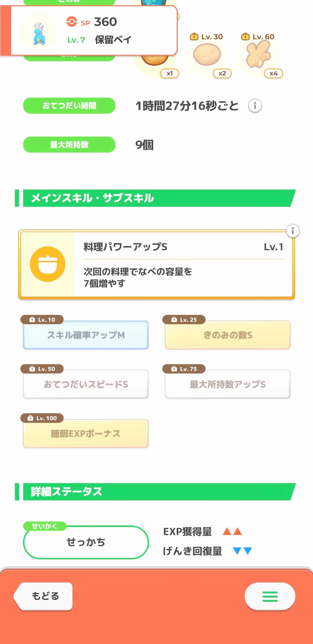Viewport: 313px width, 644px height.
Task: Tap the おてつだい時間 green label
Action: pyautogui.click(x=69, y=106)
